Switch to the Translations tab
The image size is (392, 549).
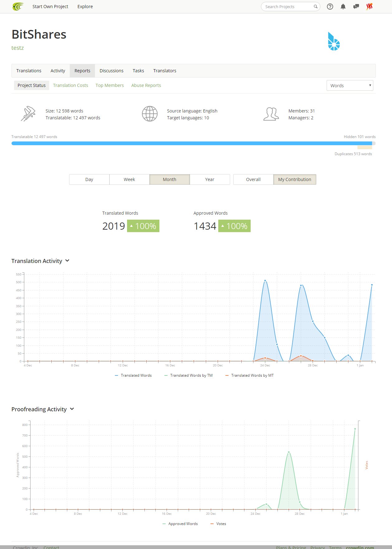[29, 71]
